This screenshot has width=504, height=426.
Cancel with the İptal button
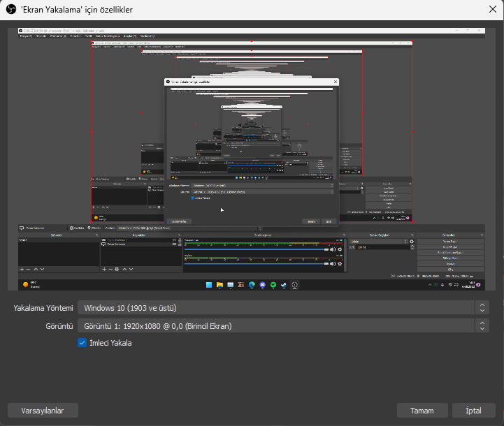[x=473, y=411]
